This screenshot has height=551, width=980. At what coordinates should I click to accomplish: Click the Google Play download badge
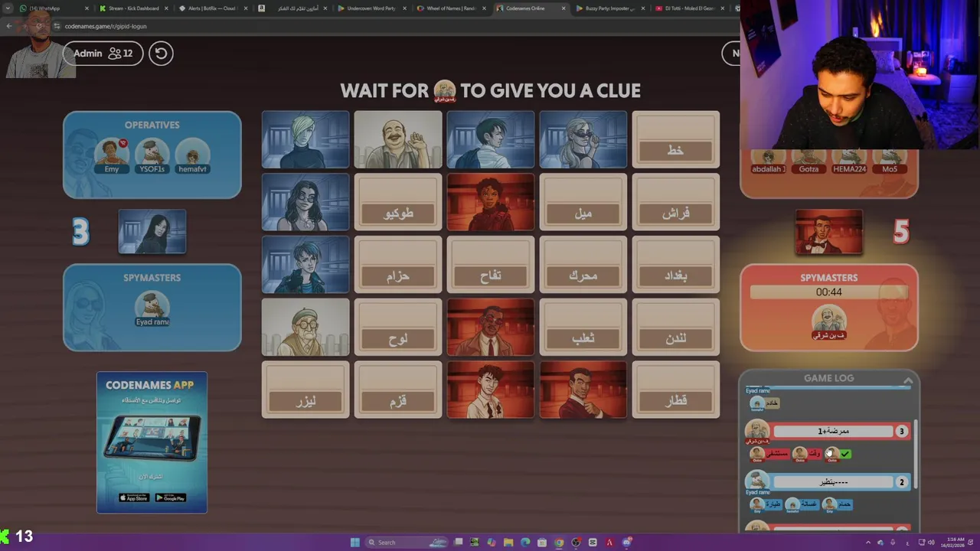(x=171, y=497)
